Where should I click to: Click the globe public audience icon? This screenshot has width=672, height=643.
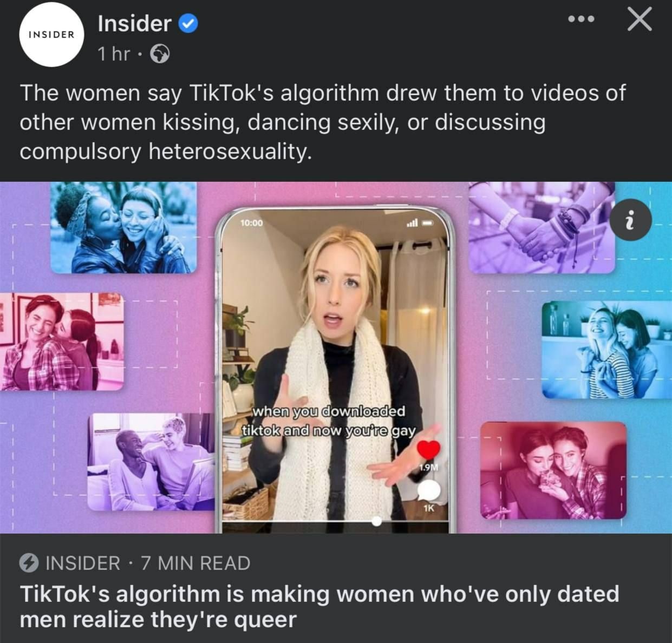click(x=159, y=54)
